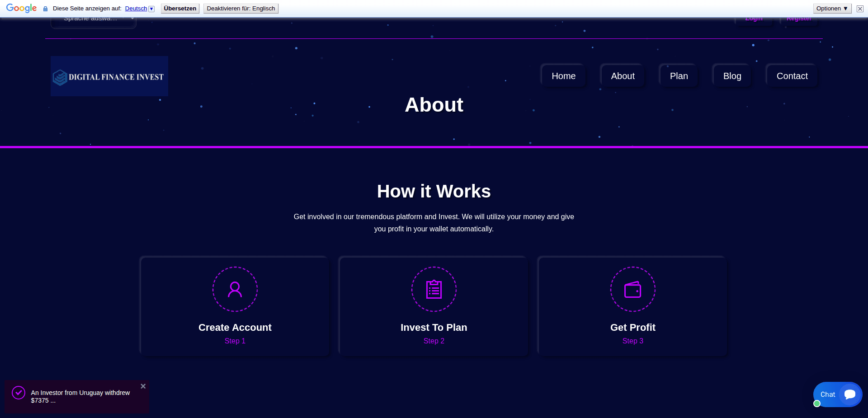Select the Invest To Plan clipboard icon
The width and height of the screenshot is (868, 418).
click(x=434, y=289)
